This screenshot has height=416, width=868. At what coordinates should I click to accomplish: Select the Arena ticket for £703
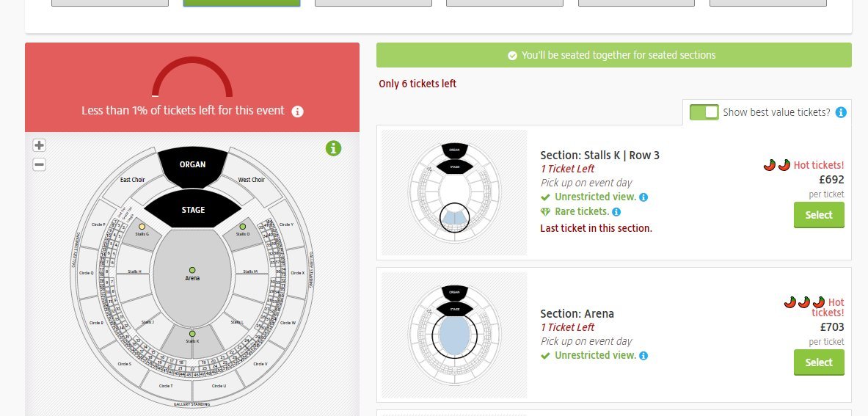pos(819,362)
